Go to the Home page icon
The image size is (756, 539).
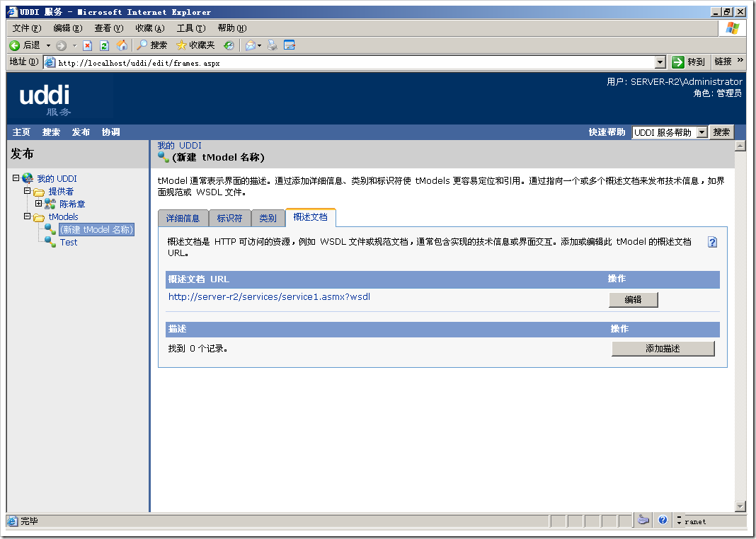click(122, 45)
